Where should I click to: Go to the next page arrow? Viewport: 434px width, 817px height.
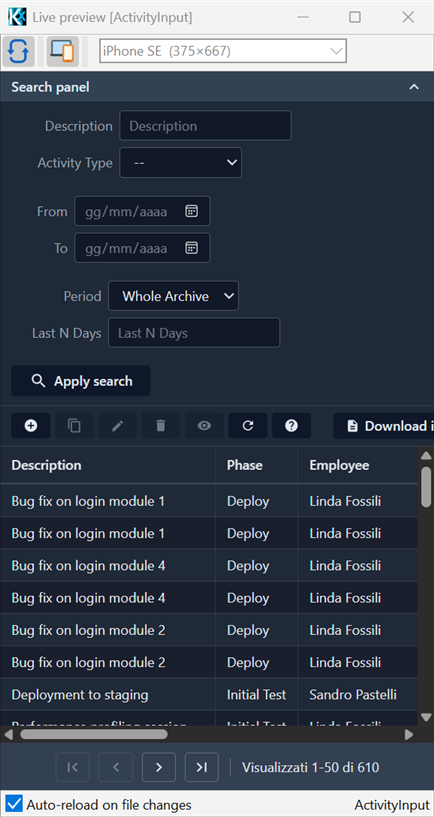[159, 767]
